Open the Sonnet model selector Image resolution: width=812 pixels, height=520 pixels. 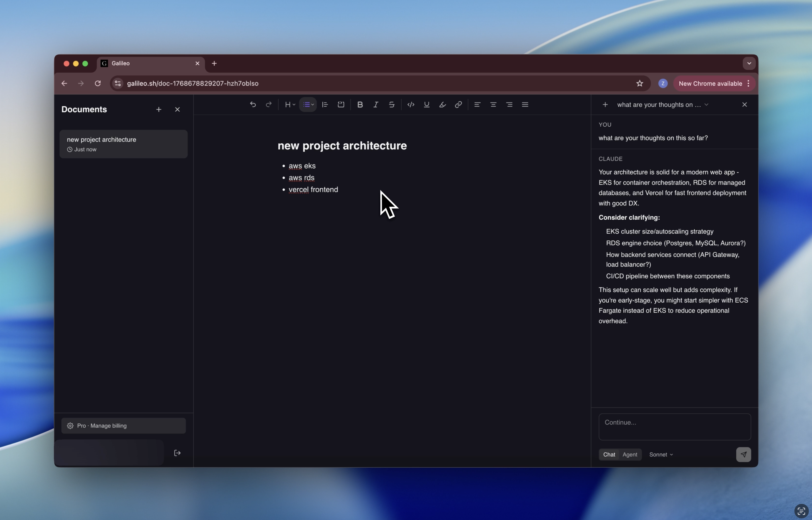tap(661, 455)
